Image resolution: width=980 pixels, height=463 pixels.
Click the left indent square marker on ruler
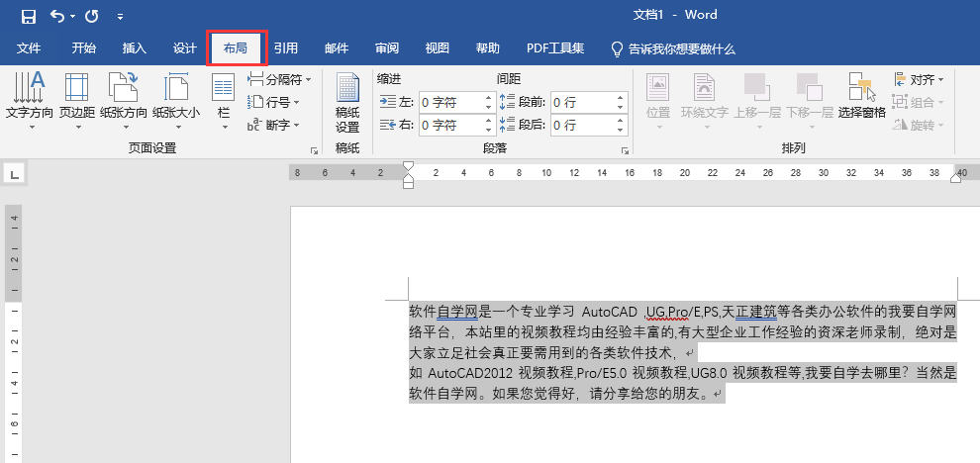408,185
